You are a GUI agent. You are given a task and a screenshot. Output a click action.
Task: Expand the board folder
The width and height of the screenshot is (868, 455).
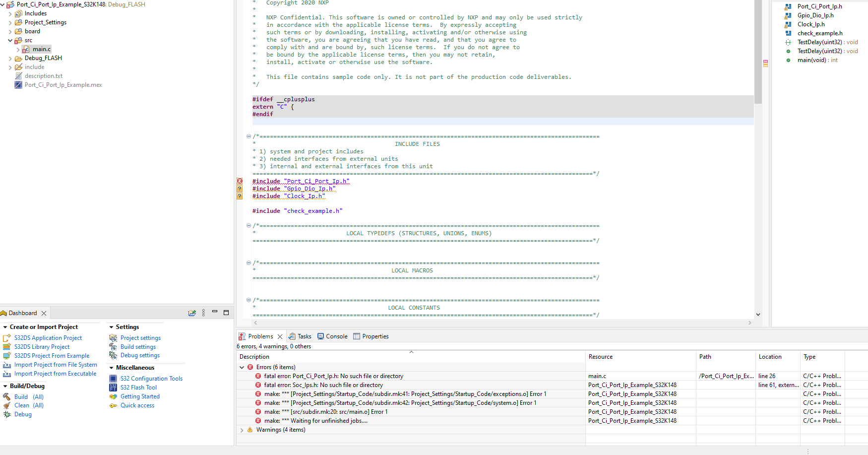(x=10, y=31)
